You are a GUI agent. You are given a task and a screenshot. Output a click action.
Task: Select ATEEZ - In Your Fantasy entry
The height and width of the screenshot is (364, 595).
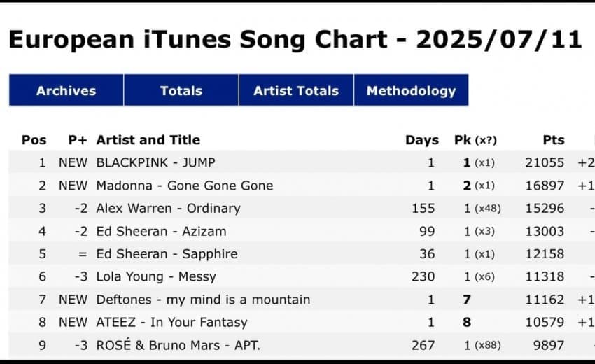(x=172, y=322)
